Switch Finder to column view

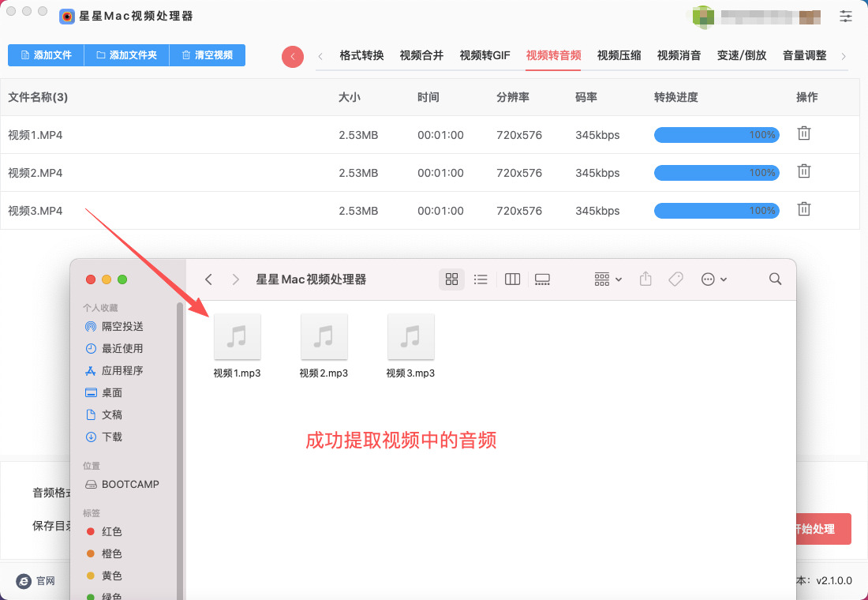pos(512,279)
